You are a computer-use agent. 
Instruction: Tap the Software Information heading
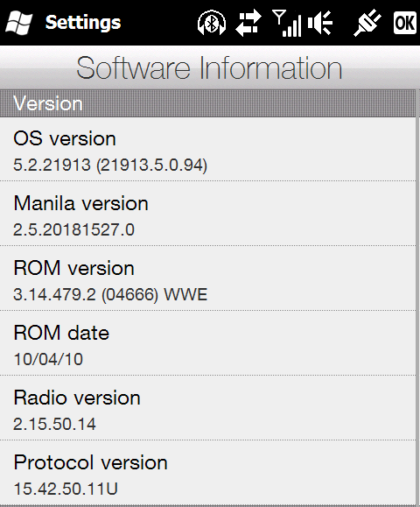[x=209, y=68]
